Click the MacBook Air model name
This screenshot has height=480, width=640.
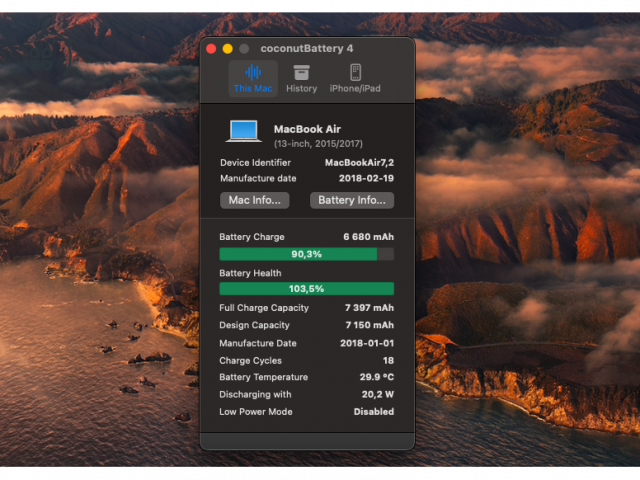point(307,129)
